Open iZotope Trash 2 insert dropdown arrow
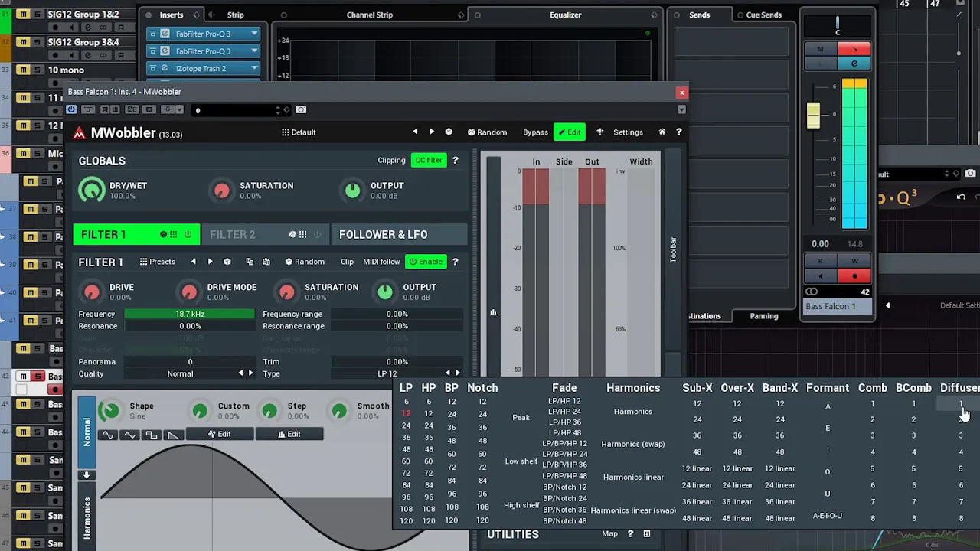This screenshot has height=551, width=980. 254,68
